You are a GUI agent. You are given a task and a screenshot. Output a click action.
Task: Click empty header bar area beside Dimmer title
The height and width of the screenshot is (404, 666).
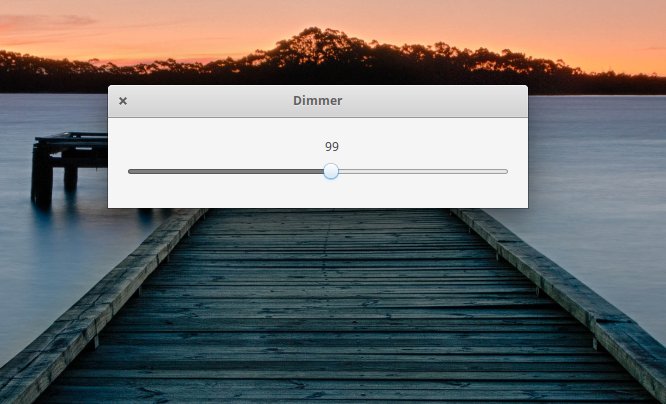pos(433,101)
